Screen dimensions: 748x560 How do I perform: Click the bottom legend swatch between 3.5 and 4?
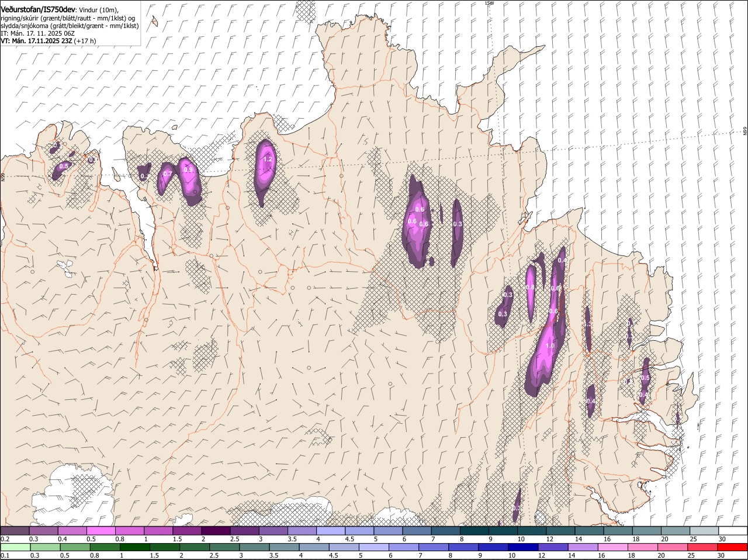tap(284, 547)
